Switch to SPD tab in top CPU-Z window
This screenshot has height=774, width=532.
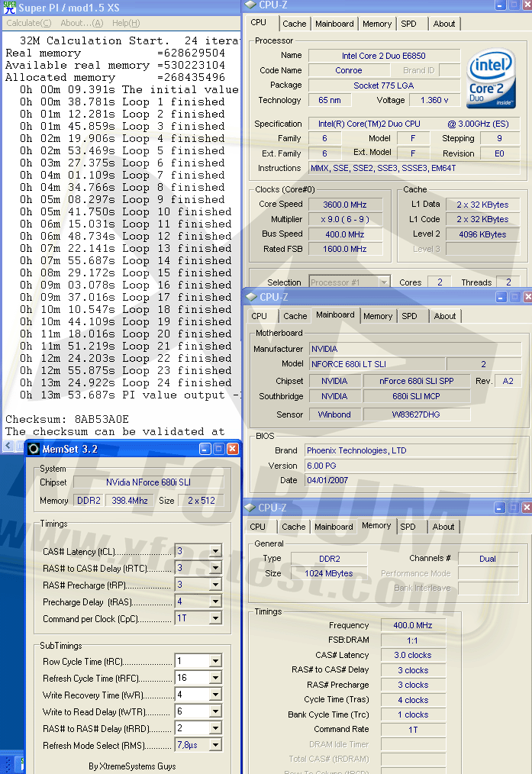coord(408,24)
